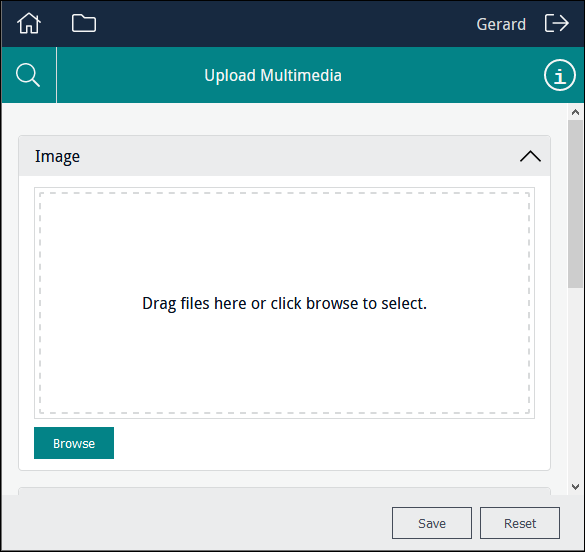Click the vertical scrollbar thumb

(575, 204)
